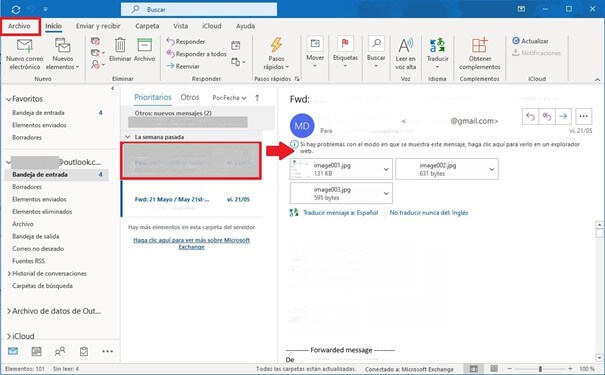
Task: Collapse the folder pane arrow
Action: (113, 88)
